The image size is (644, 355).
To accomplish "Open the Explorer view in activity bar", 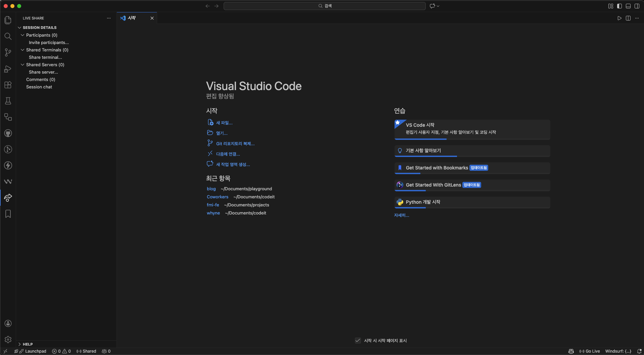I will click(8, 20).
